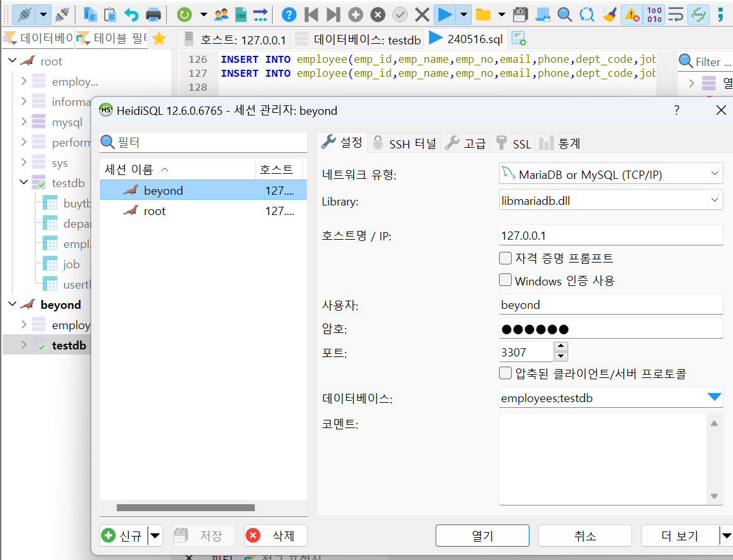This screenshot has width=733, height=560.
Task: Click the cancel editing X icon
Action: coord(422,15)
